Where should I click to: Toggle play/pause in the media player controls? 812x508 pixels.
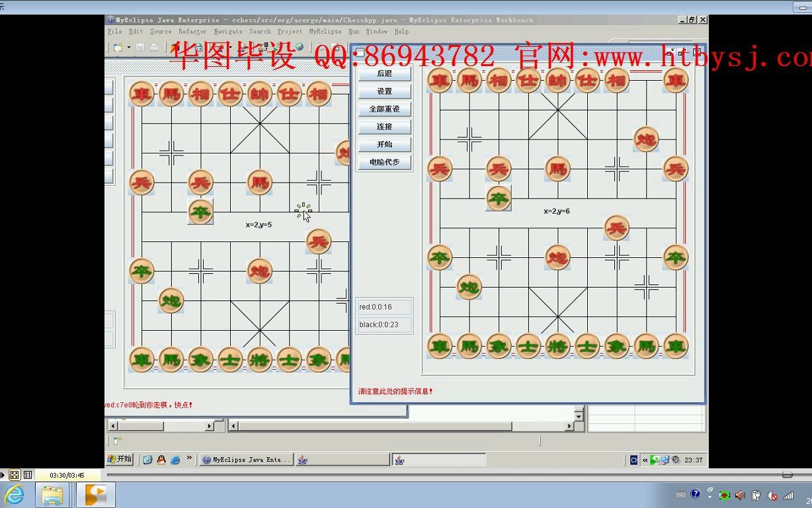[4, 475]
